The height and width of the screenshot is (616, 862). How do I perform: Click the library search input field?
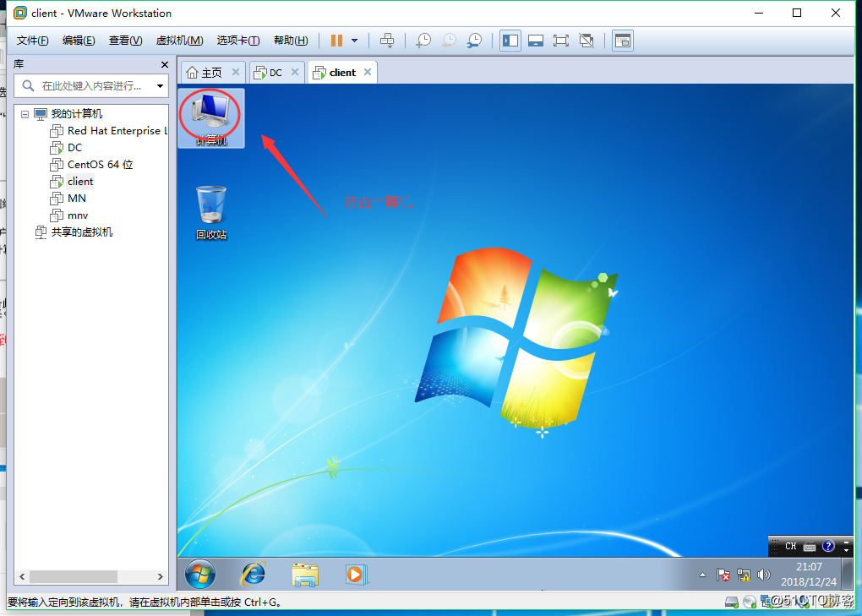click(x=91, y=86)
